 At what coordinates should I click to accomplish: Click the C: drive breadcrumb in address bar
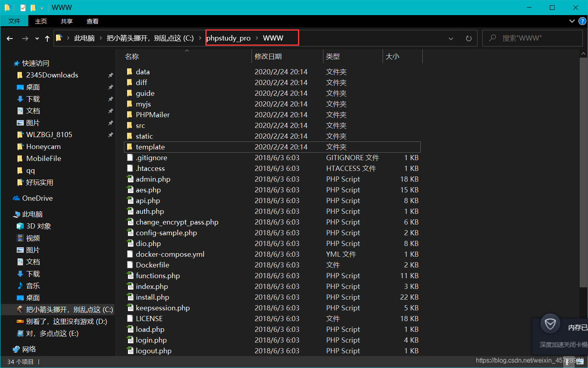tap(150, 38)
